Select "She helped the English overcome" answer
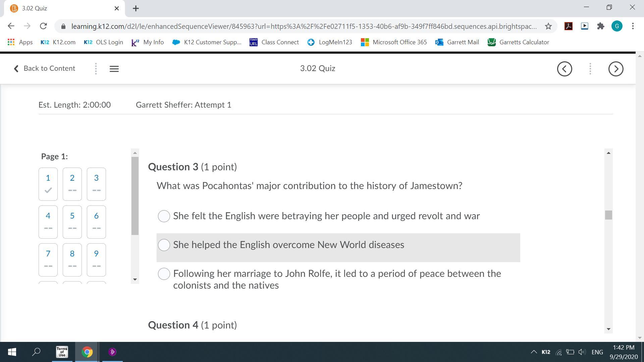Image resolution: width=644 pixels, height=362 pixels. coord(164,245)
